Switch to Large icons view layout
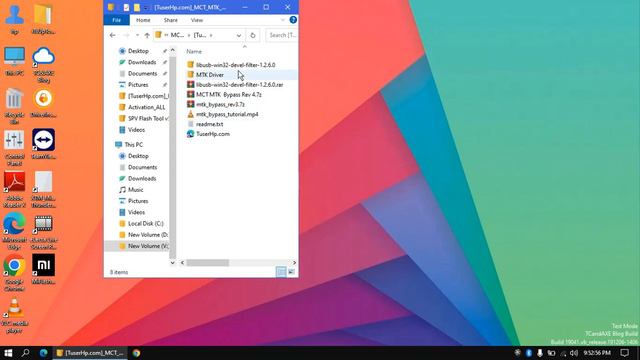Viewport: 640px width, 360px height. [x=291, y=272]
